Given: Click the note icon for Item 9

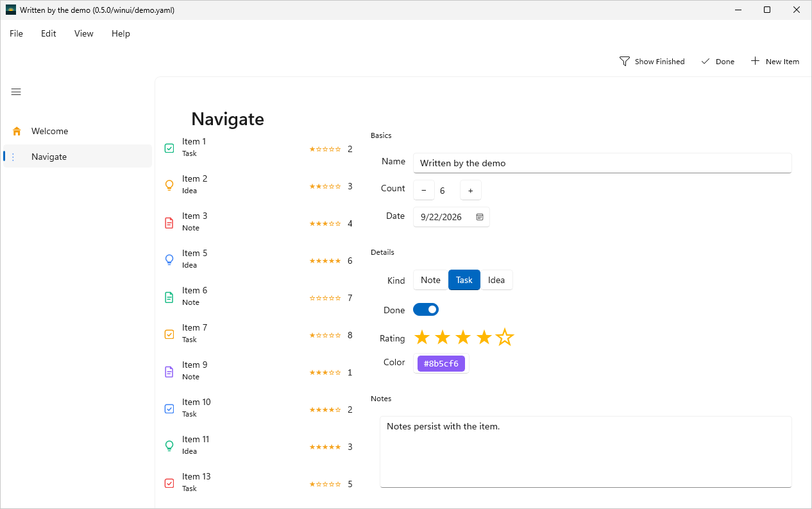Looking at the screenshot, I should 169,372.
